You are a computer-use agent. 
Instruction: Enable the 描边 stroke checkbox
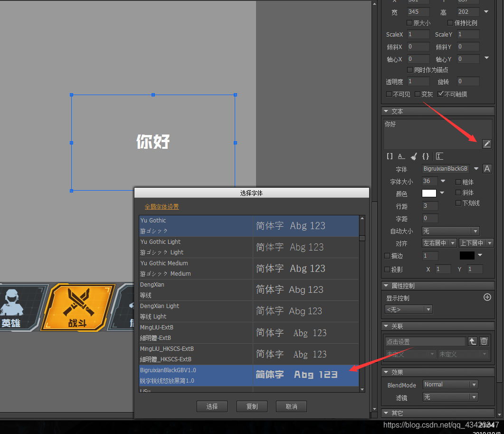coord(387,256)
